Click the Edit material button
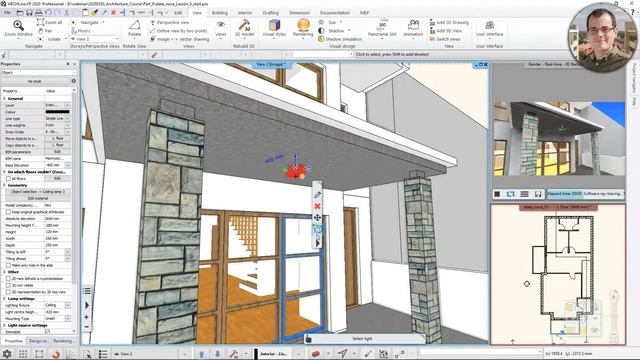The height and width of the screenshot is (360, 640). click(38, 198)
